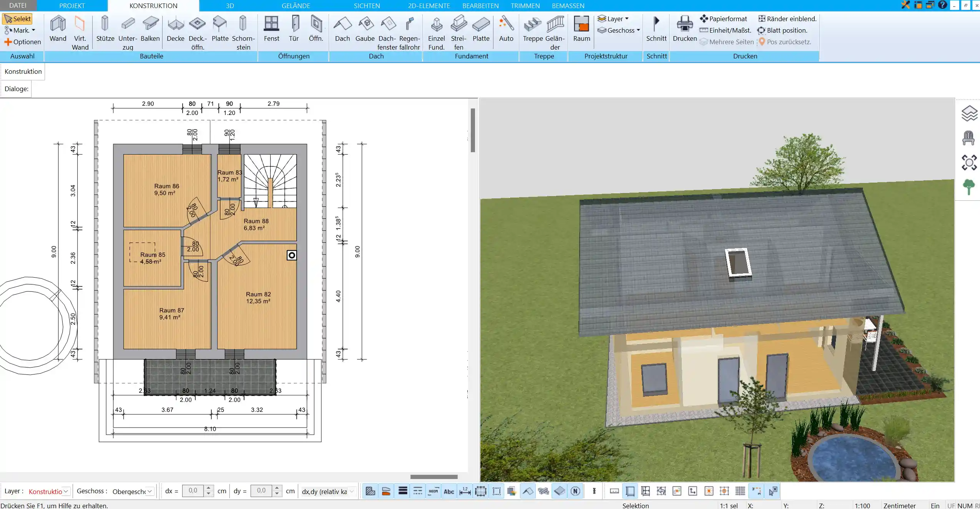980x509 pixels.
Task: Open the Geschoss Obergeschoss combo box
Action: 133,491
